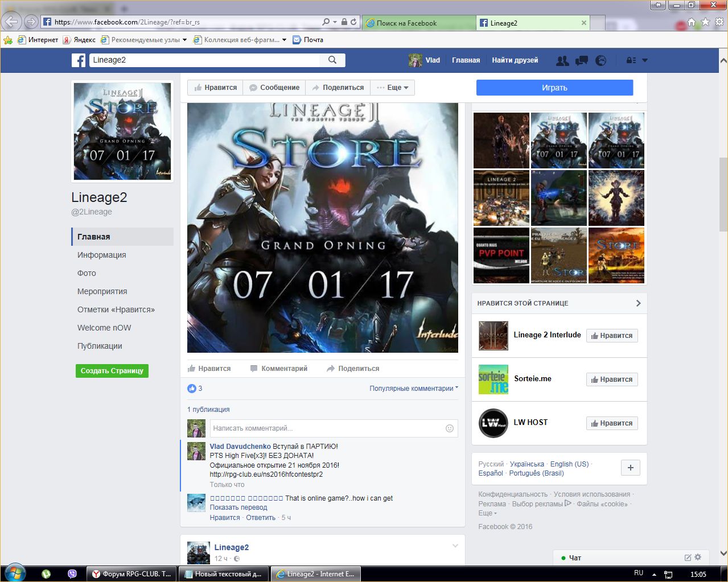Image resolution: width=728 pixels, height=582 pixels.
Task: Click the Vlad profile avatar in header
Action: coord(416,60)
